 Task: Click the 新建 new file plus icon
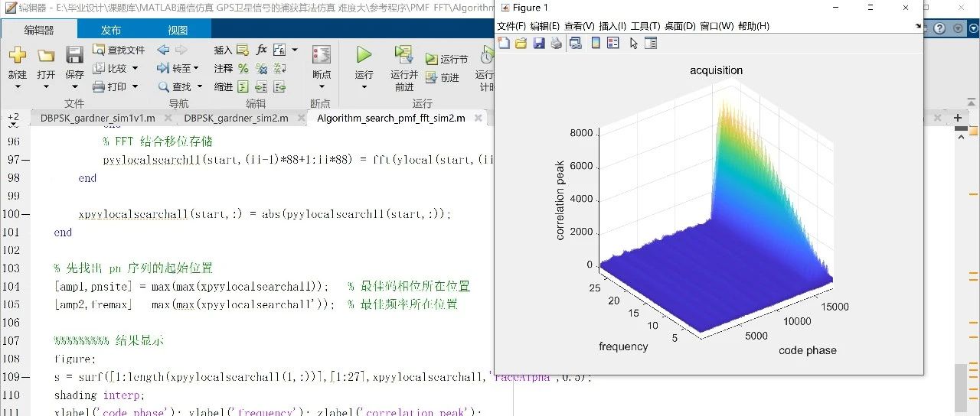17,55
